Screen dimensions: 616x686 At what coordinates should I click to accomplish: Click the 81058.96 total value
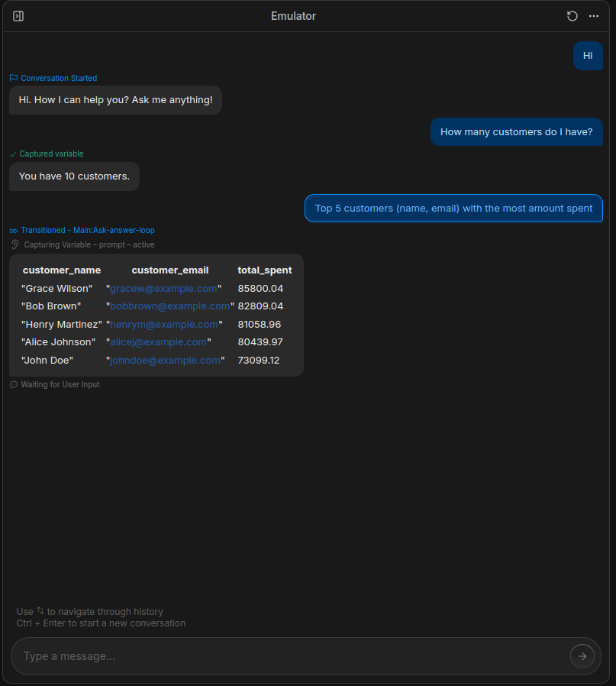(x=260, y=324)
